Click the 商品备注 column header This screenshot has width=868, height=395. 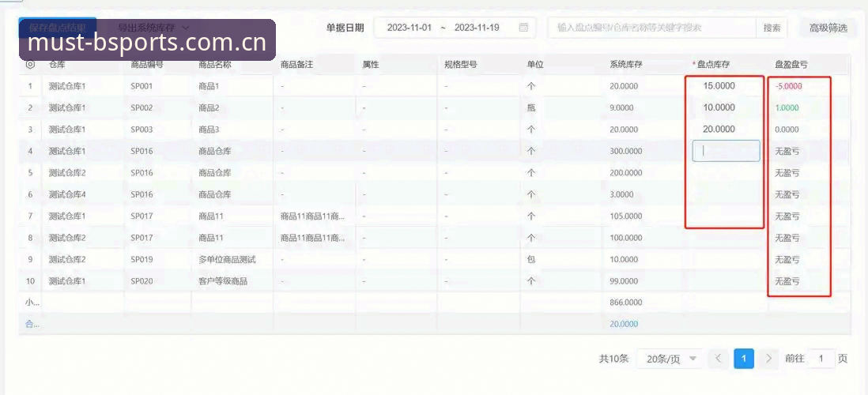296,65
